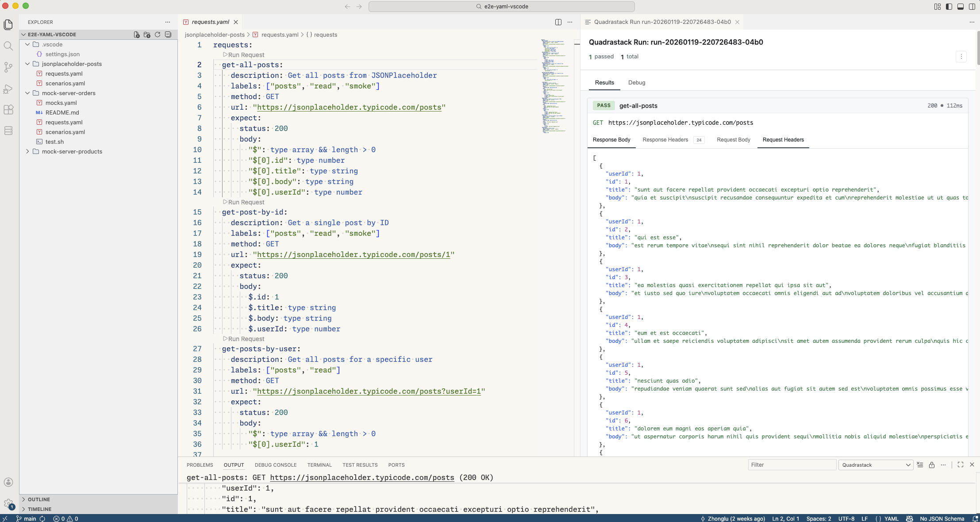980x522 pixels.
Task: Collapse all folders in Explorer
Action: (x=169, y=34)
